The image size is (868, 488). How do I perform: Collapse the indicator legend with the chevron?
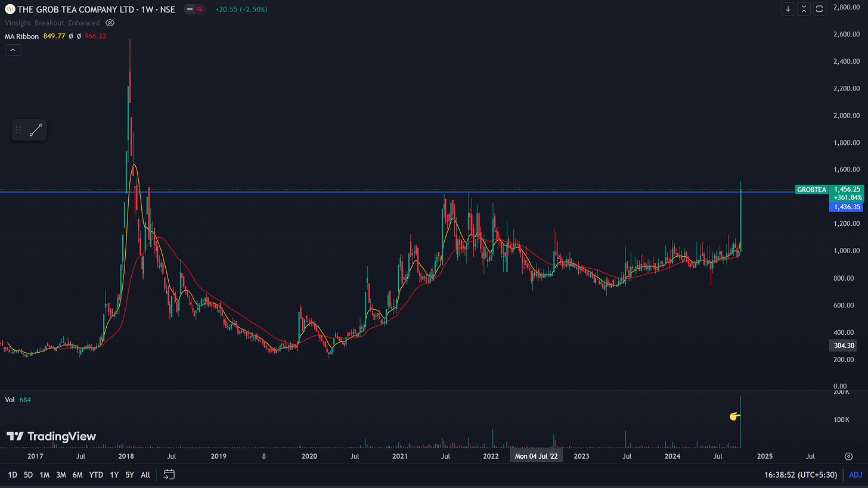click(x=13, y=50)
